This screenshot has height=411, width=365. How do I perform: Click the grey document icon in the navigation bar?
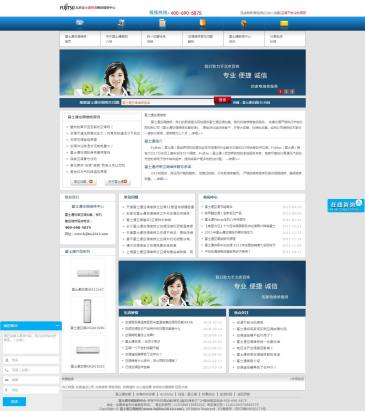coord(162,23)
